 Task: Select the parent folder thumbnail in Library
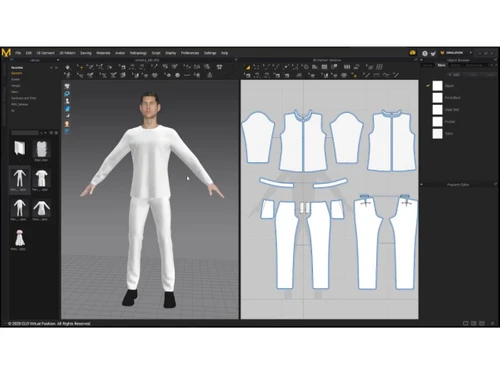pos(20,148)
